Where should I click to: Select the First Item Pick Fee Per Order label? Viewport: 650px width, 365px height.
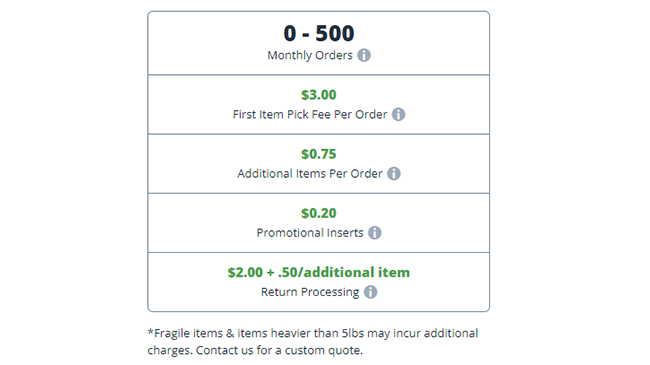tap(310, 114)
